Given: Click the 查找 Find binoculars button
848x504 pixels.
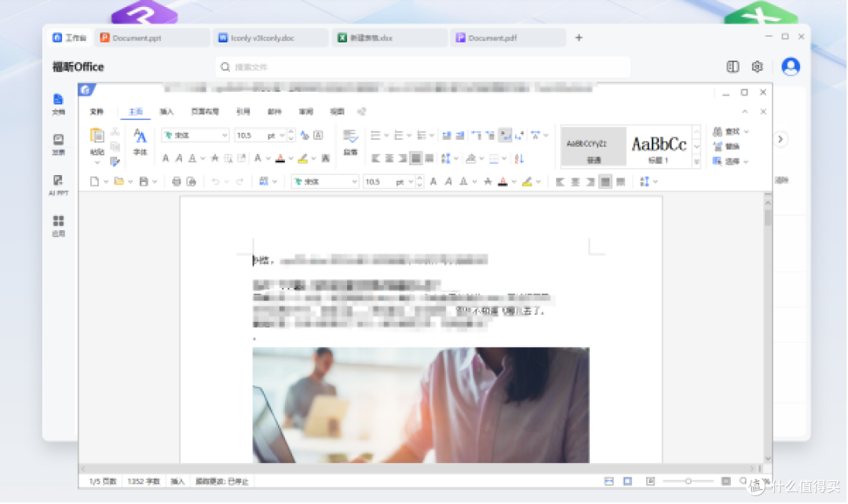Looking at the screenshot, I should [x=726, y=131].
